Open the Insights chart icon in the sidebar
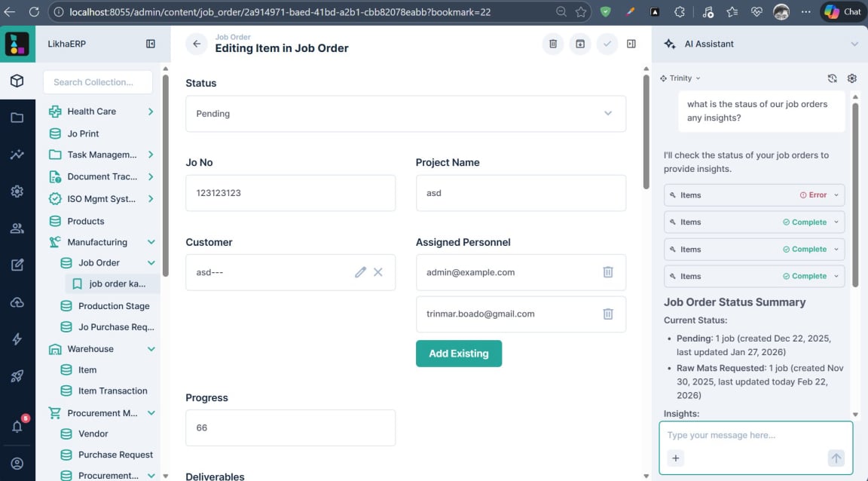 pyautogui.click(x=17, y=155)
